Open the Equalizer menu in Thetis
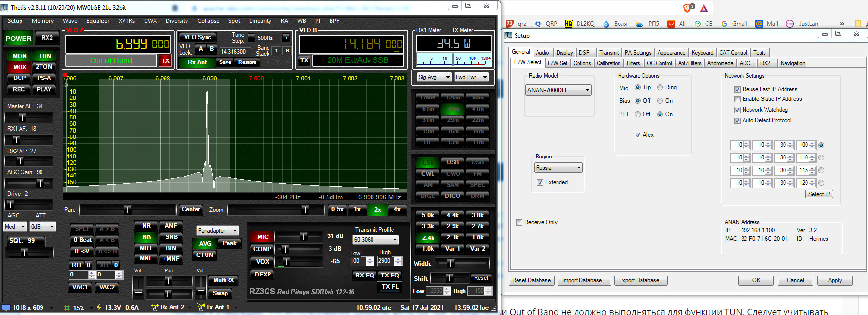 pos(98,21)
